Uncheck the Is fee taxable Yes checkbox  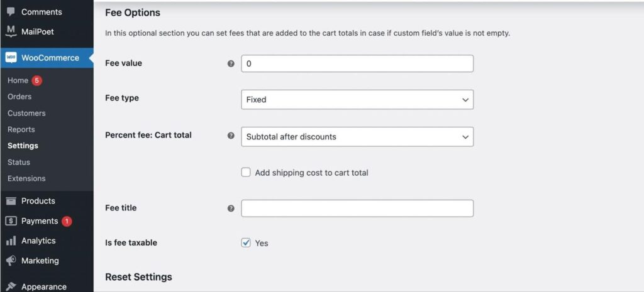tap(246, 243)
